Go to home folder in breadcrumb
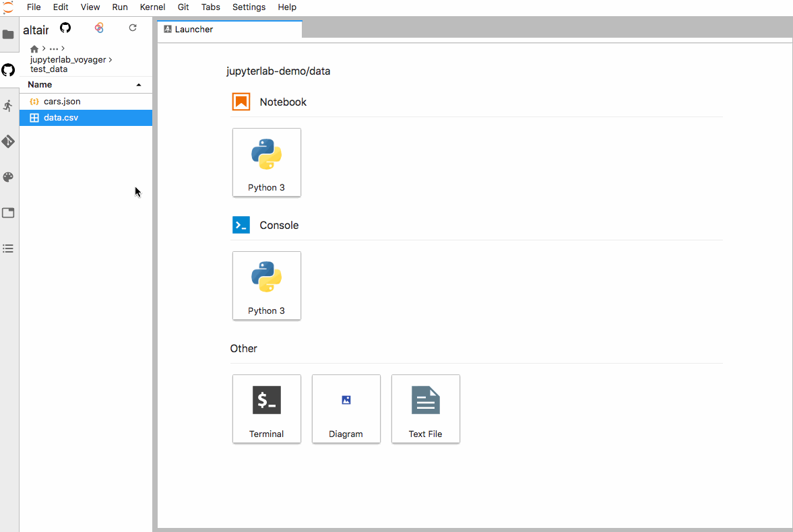 coord(34,49)
